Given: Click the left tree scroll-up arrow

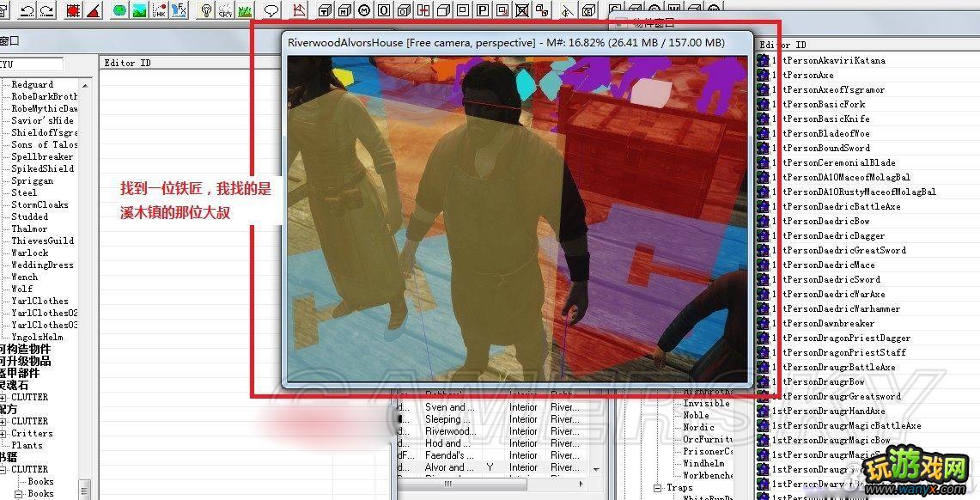Looking at the screenshot, I should coord(85,85).
